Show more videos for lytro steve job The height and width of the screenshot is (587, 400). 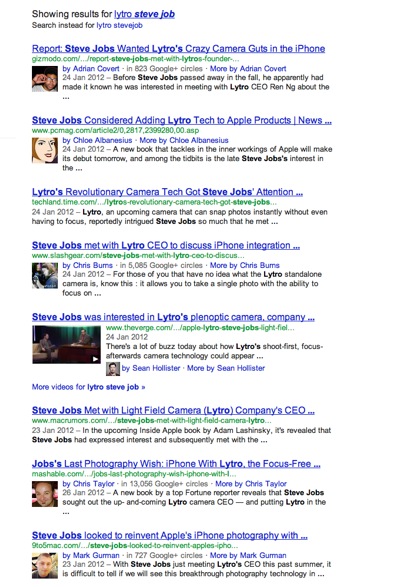(x=88, y=387)
